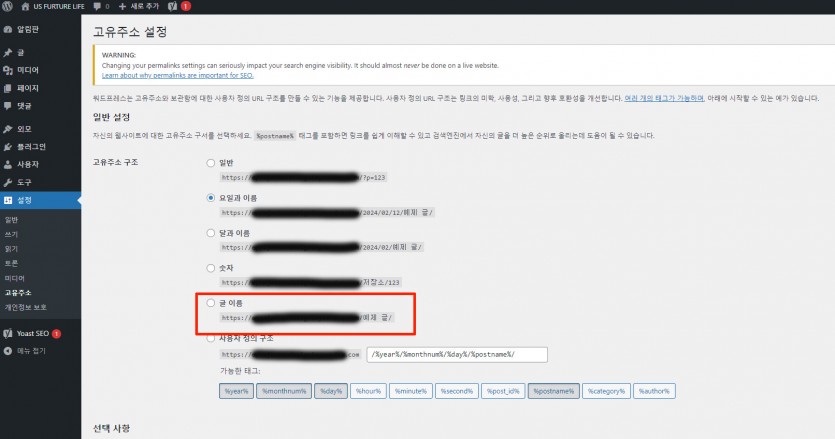The image size is (835, 439).
Task: Open the Yoast SEO icon in top admin bar
Action: pos(172,6)
